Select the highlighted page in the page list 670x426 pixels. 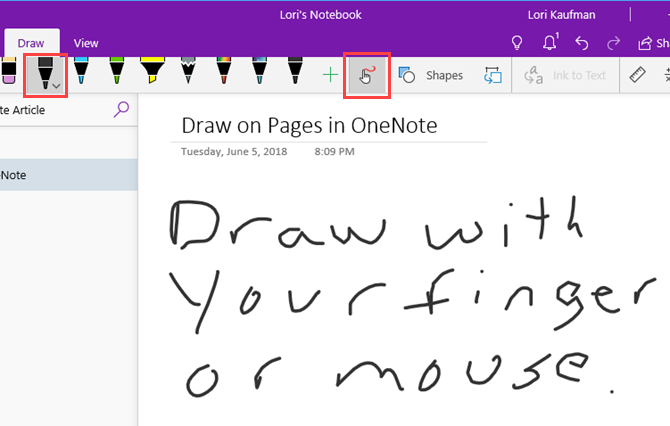coord(68,175)
